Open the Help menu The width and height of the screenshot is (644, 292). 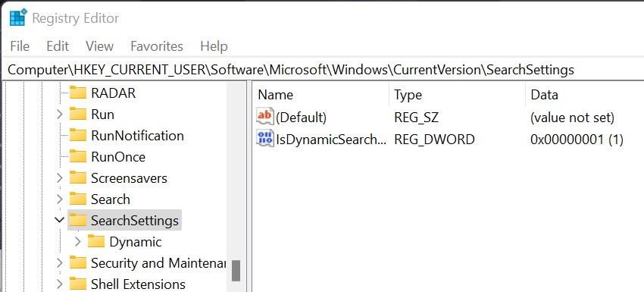point(214,46)
